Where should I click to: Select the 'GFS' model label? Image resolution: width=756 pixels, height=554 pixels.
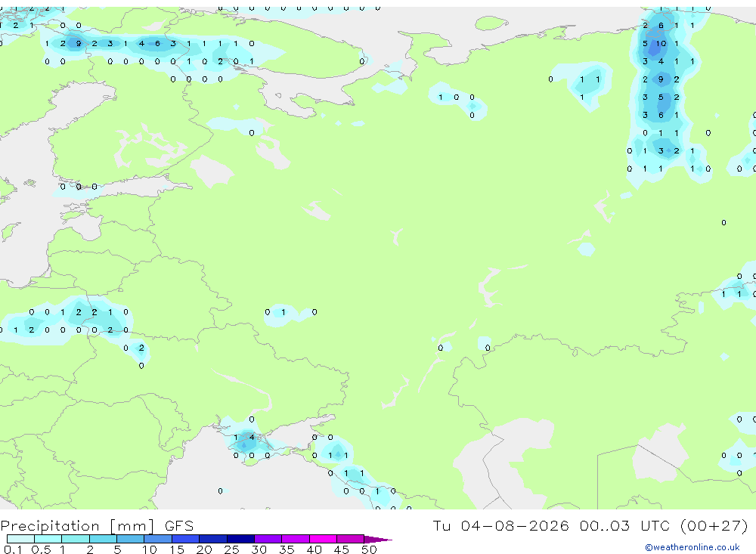coord(179,526)
